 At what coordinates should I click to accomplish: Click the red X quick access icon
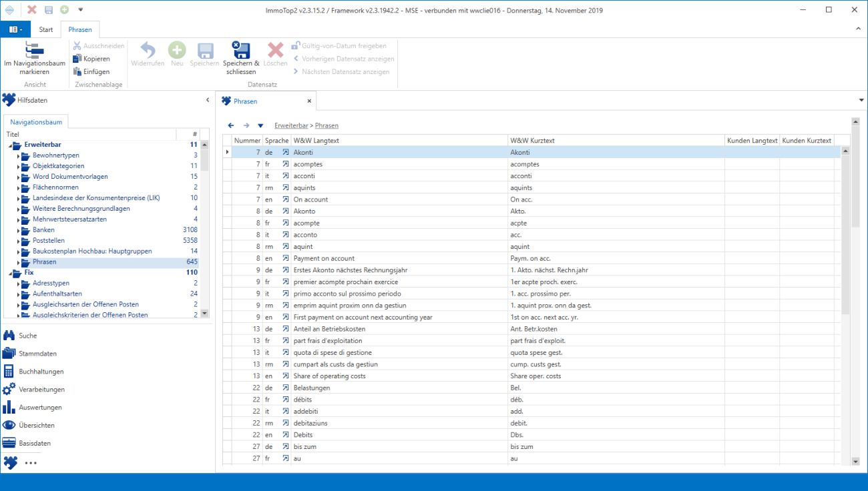tap(31, 10)
